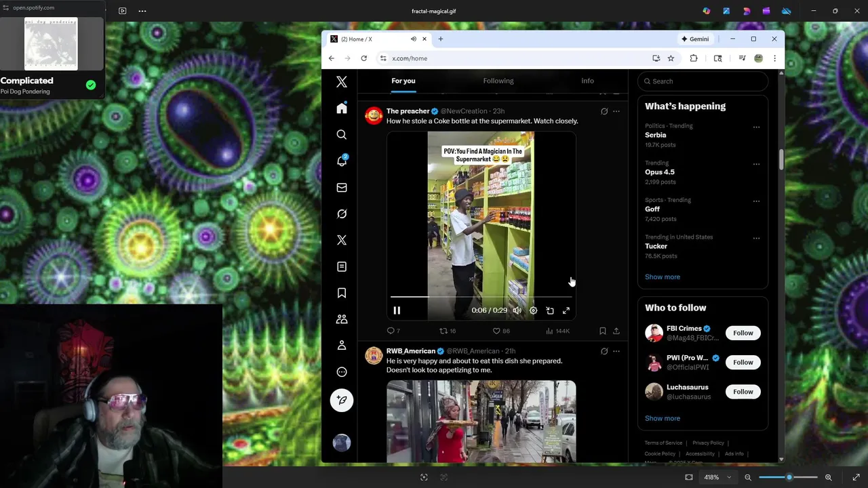Image resolution: width=868 pixels, height=488 pixels.
Task: Open the Terms of Service link
Action: (663, 443)
